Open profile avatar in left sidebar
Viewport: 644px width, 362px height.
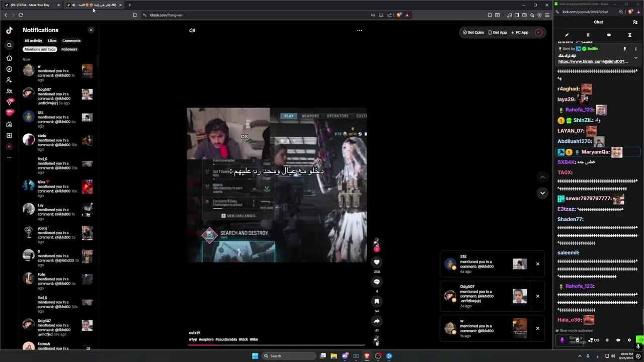click(x=9, y=146)
